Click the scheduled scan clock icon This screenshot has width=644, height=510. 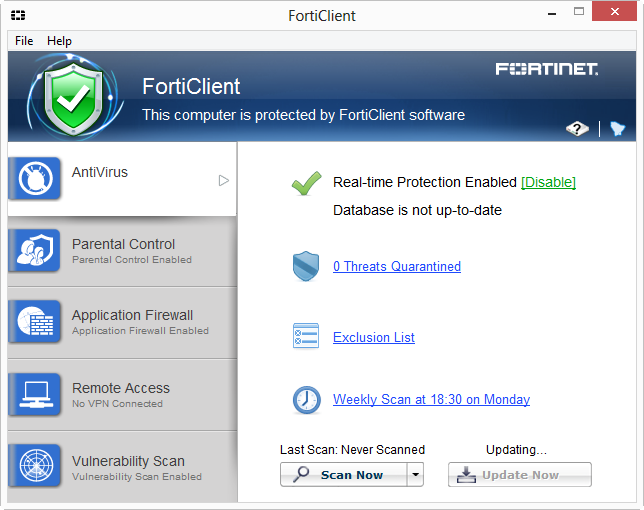(x=305, y=400)
